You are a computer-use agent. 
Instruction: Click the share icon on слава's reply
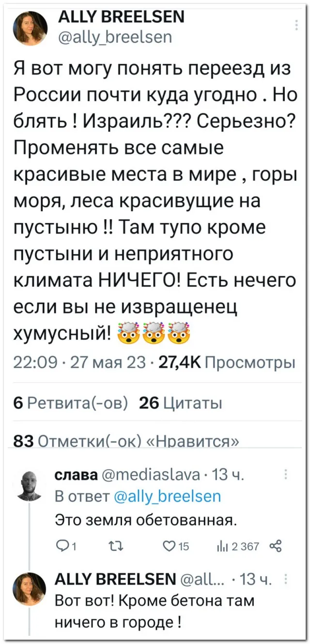click(277, 547)
